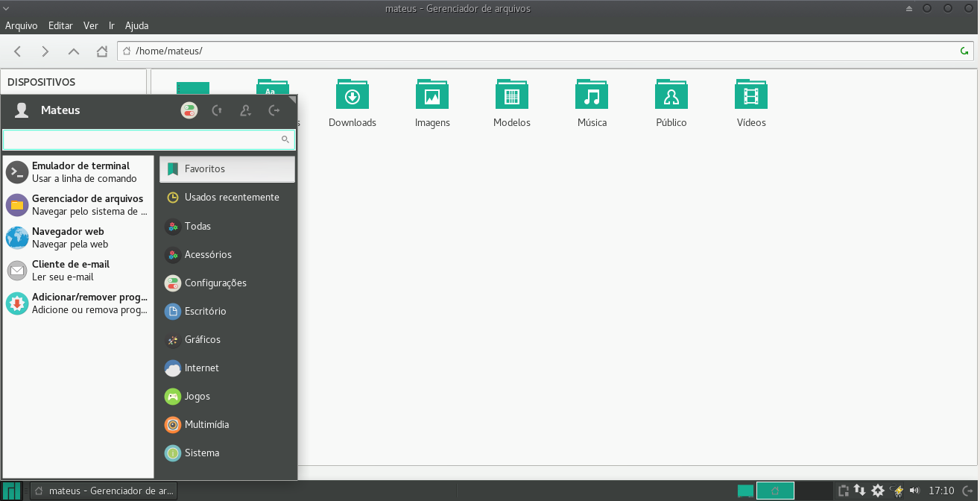
Task: Open the network connections tray icon
Action: [x=860, y=491]
